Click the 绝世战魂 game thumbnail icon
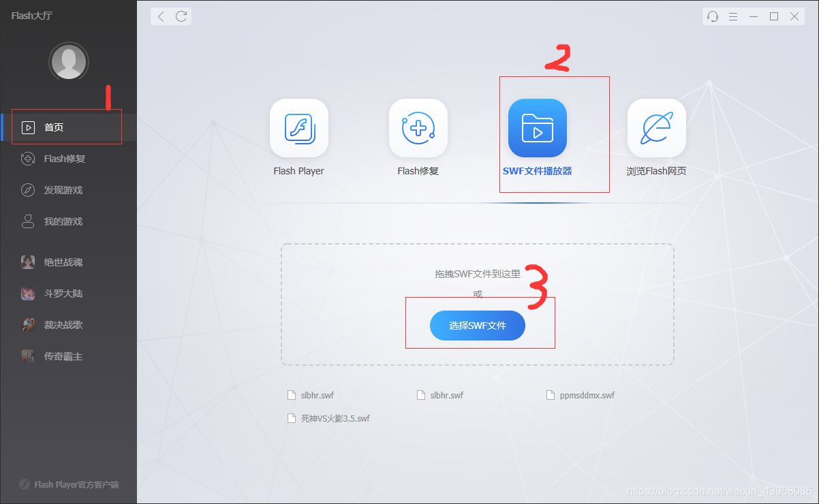The image size is (819, 504). [28, 262]
